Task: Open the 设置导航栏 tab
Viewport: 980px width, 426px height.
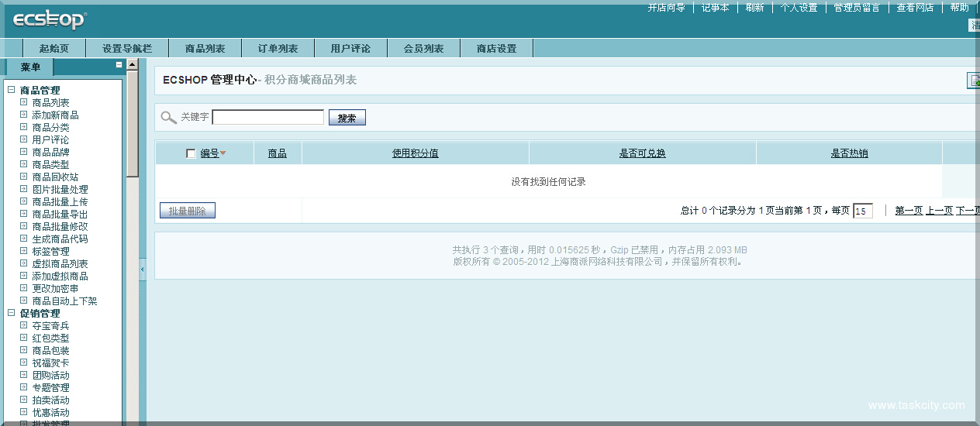Action: (x=127, y=48)
